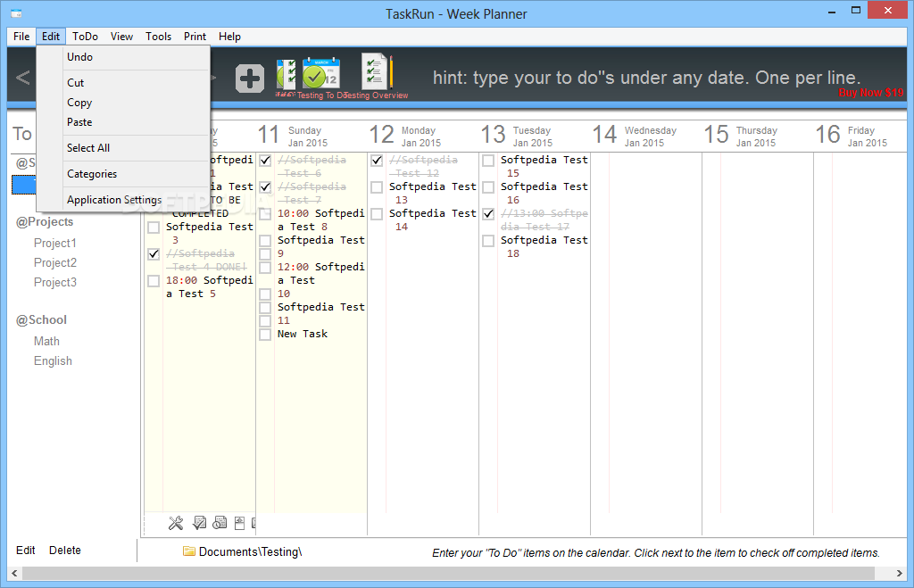This screenshot has height=588, width=914.
Task: Click the horizontal scrollbar left arrow
Action: click(14, 574)
